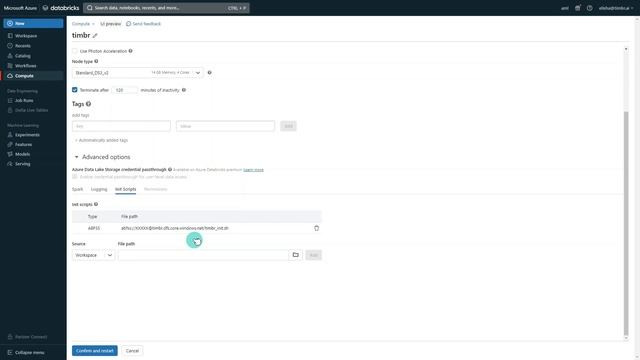The width and height of the screenshot is (640, 360).
Task: Click info icon after minutes of inactivity
Action: (x=184, y=90)
